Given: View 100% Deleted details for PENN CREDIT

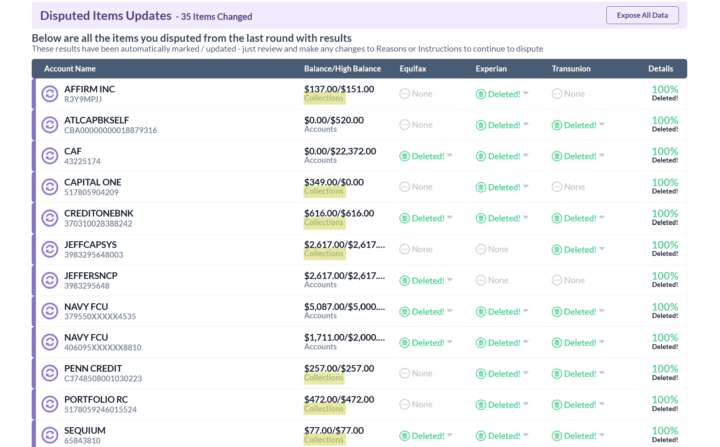Looking at the screenshot, I should (x=665, y=373).
